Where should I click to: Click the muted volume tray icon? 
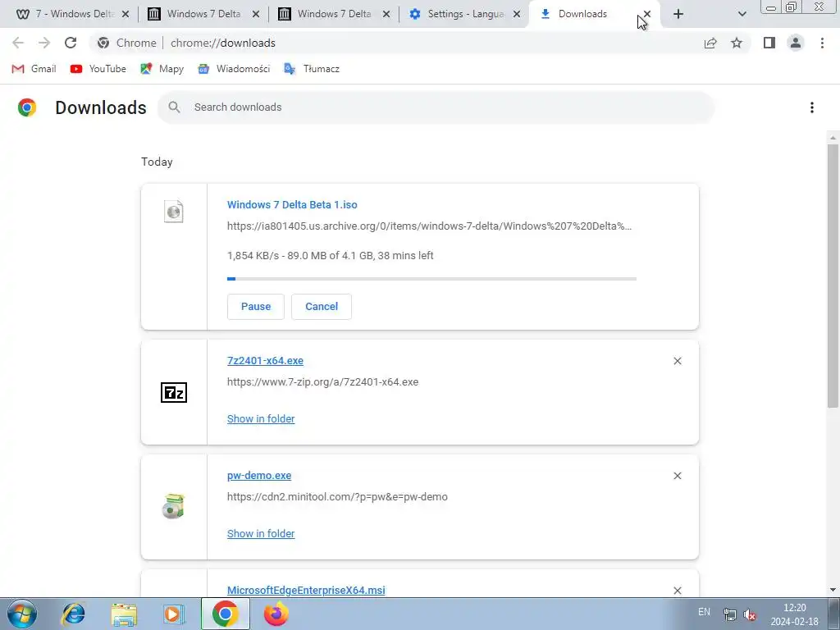(x=750, y=615)
